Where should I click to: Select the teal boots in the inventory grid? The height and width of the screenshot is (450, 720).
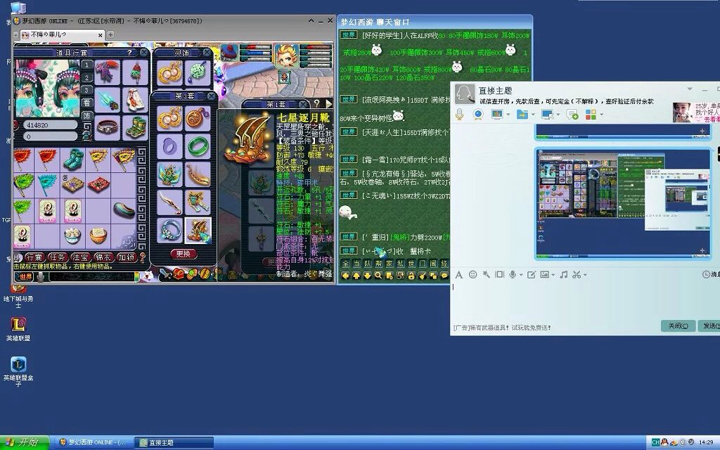[x=73, y=159]
